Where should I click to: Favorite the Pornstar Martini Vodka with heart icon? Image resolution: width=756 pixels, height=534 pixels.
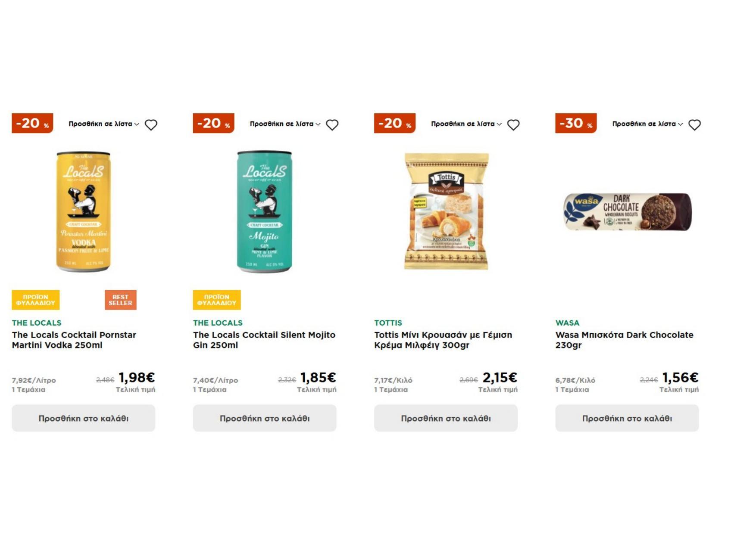pos(151,125)
